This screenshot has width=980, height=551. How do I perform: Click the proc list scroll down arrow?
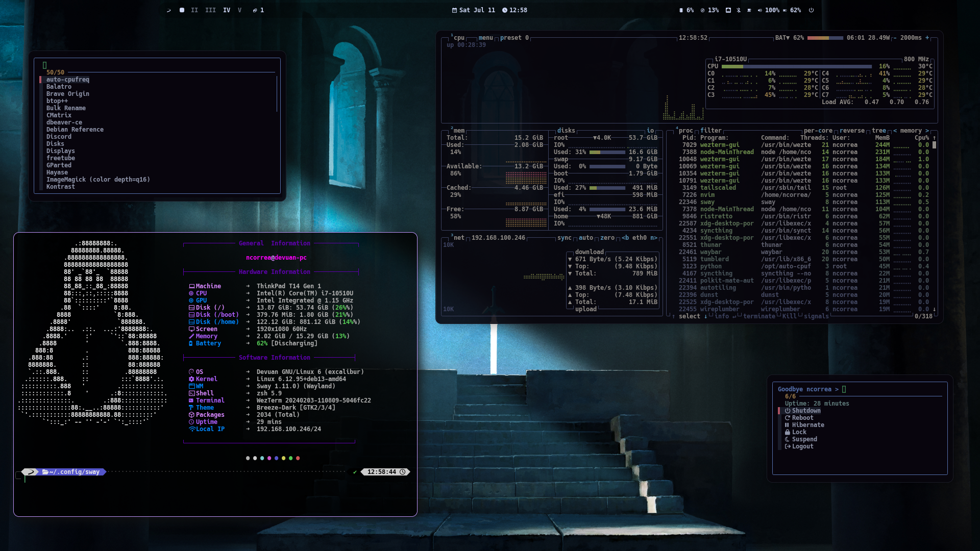pos(935,309)
